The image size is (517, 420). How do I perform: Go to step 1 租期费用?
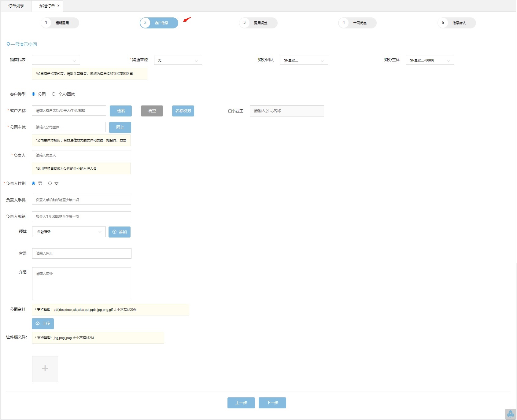pyautogui.click(x=60, y=23)
